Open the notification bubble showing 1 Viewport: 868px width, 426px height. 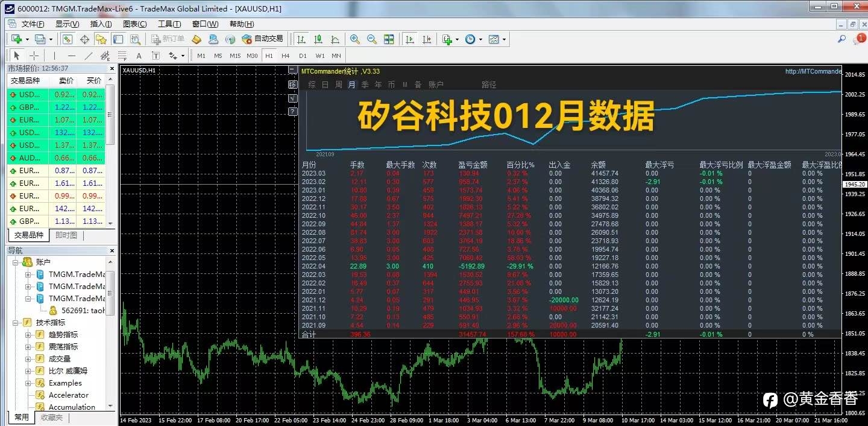coord(858,39)
